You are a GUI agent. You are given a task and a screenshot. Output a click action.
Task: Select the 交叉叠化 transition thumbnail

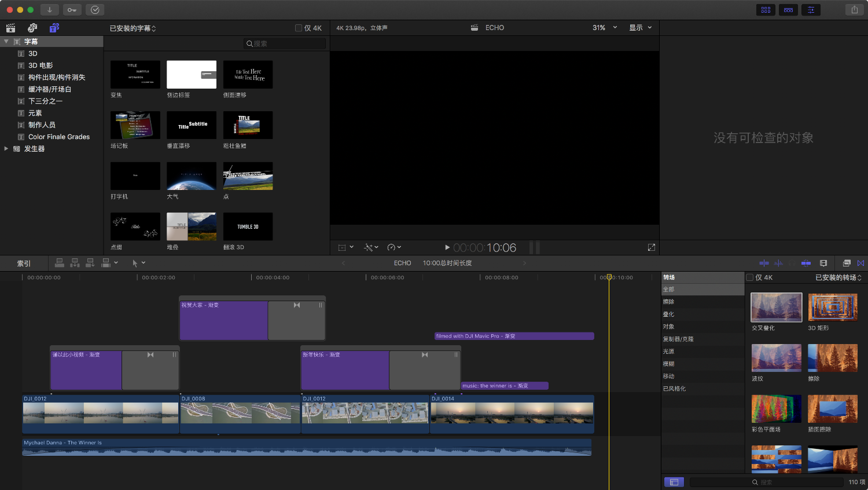coord(777,307)
